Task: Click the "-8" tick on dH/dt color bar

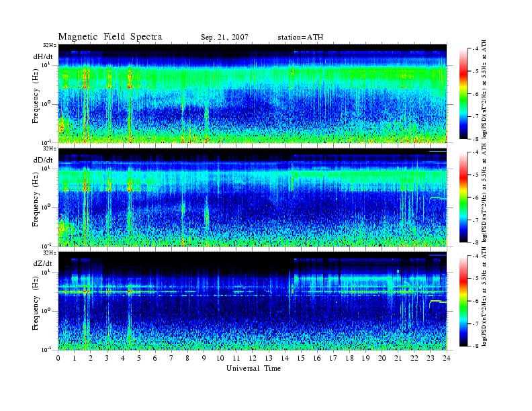Action: click(476, 139)
